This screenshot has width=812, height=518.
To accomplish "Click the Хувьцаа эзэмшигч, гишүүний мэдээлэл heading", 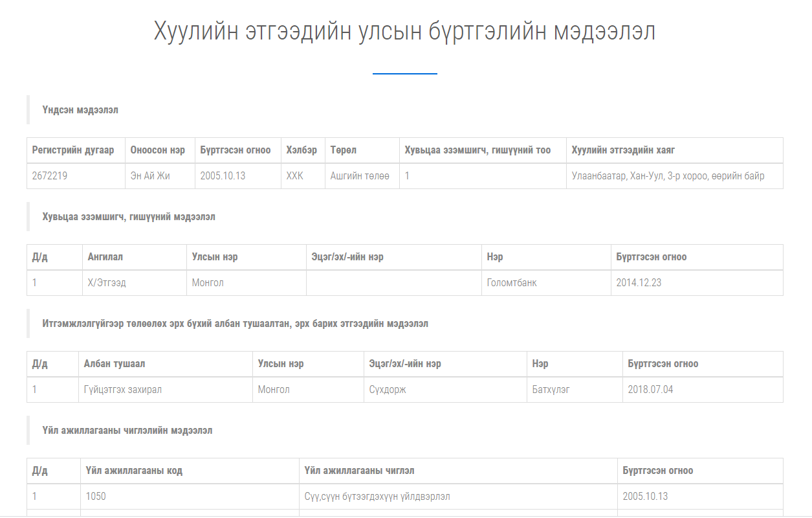I will pyautogui.click(x=129, y=217).
